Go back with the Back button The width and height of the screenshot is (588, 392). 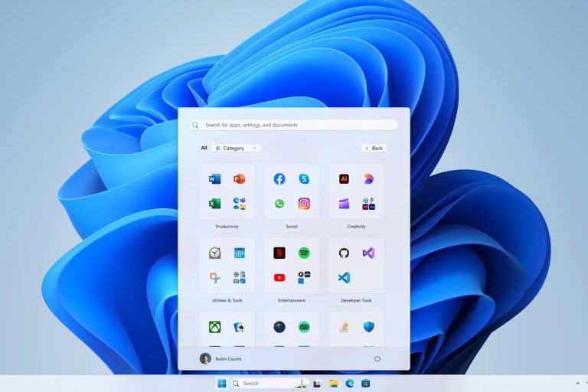374,149
